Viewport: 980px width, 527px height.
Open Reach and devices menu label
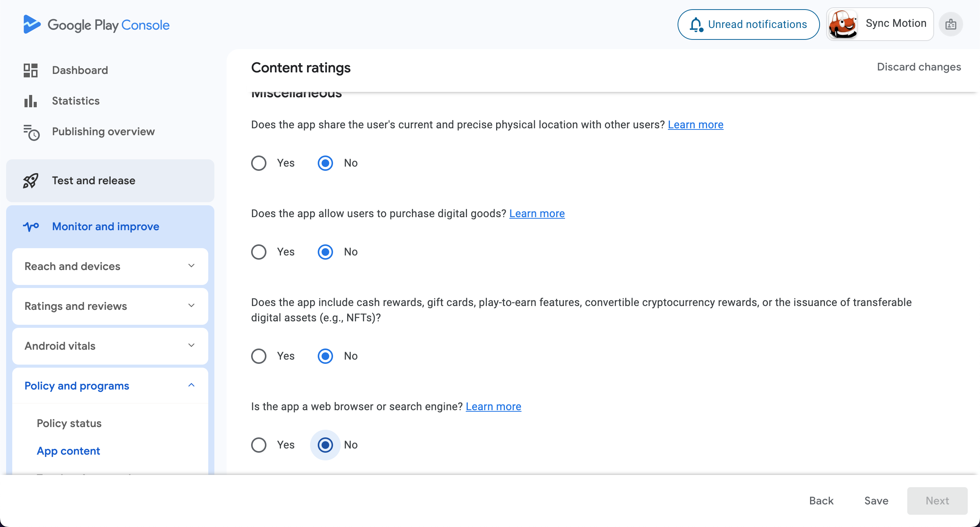coord(72,267)
